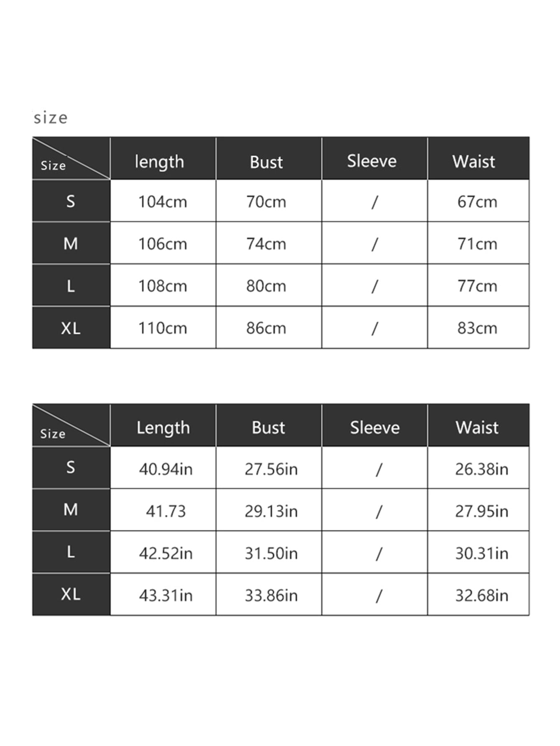Click the 40.94in length cell
The width and height of the screenshot is (560, 746).
165,469
